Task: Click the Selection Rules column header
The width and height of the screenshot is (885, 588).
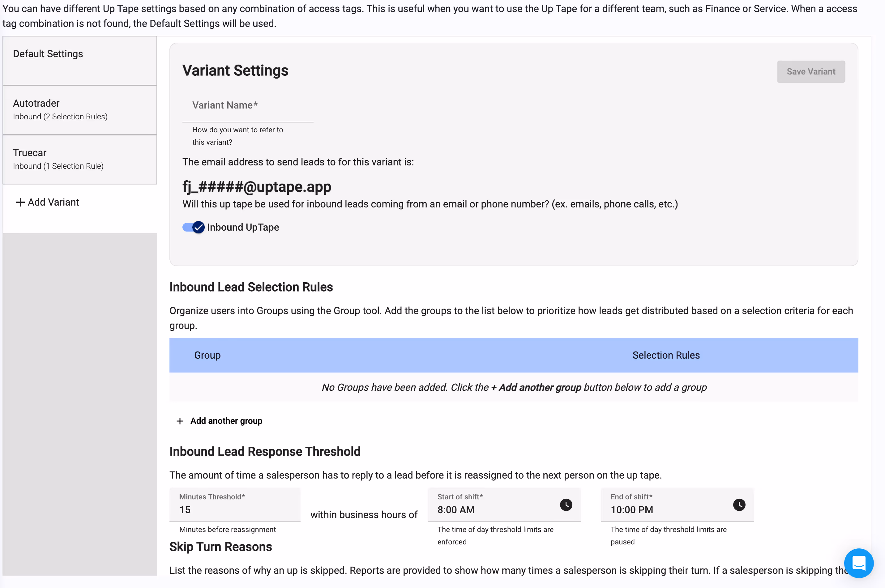Action: (x=666, y=355)
